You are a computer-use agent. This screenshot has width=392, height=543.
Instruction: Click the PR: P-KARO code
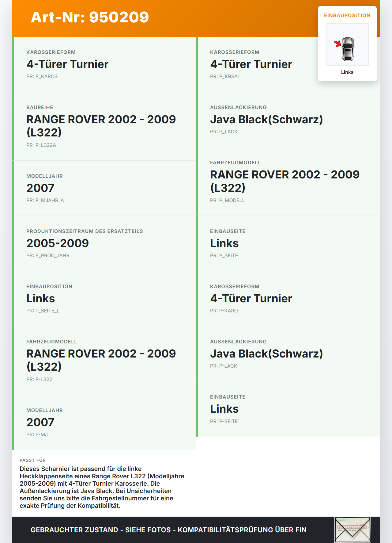pos(224,311)
